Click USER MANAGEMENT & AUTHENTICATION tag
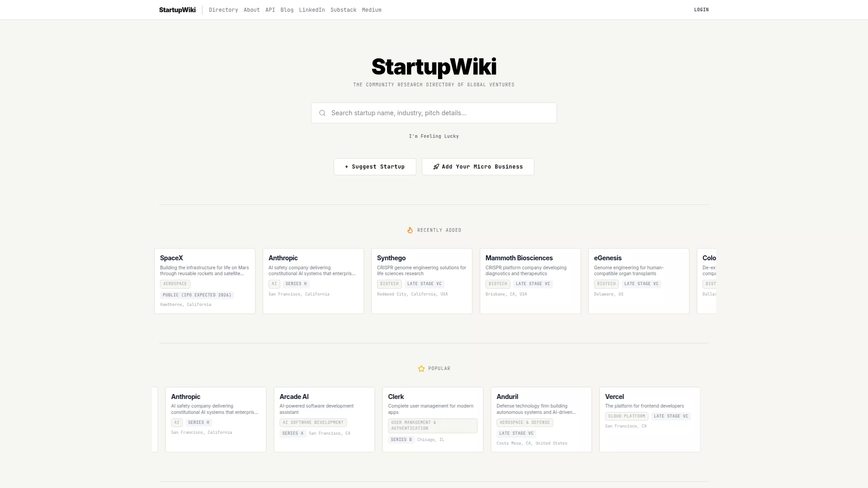The image size is (868, 488). coord(433,426)
